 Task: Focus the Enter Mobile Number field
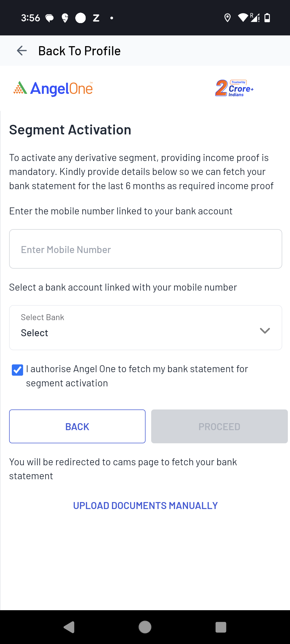pyautogui.click(x=146, y=249)
